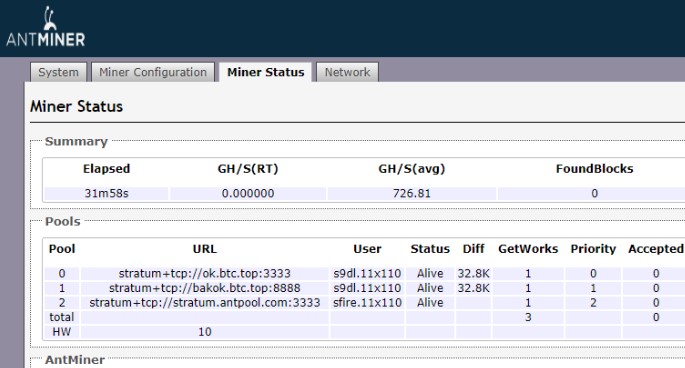Click the GetWorks total value 3
The image size is (685, 368).
pos(528,317)
